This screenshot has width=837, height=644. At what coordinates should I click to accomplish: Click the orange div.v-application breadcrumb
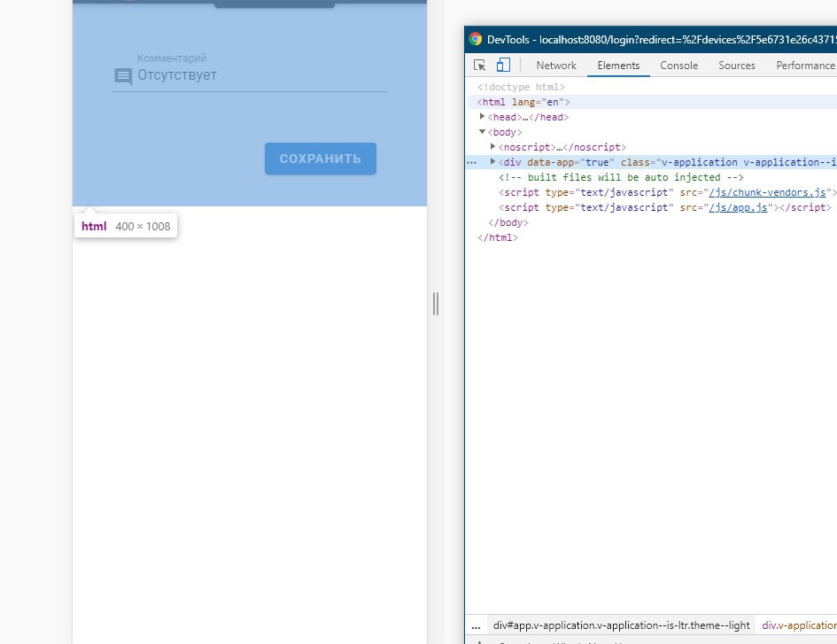coord(799,625)
